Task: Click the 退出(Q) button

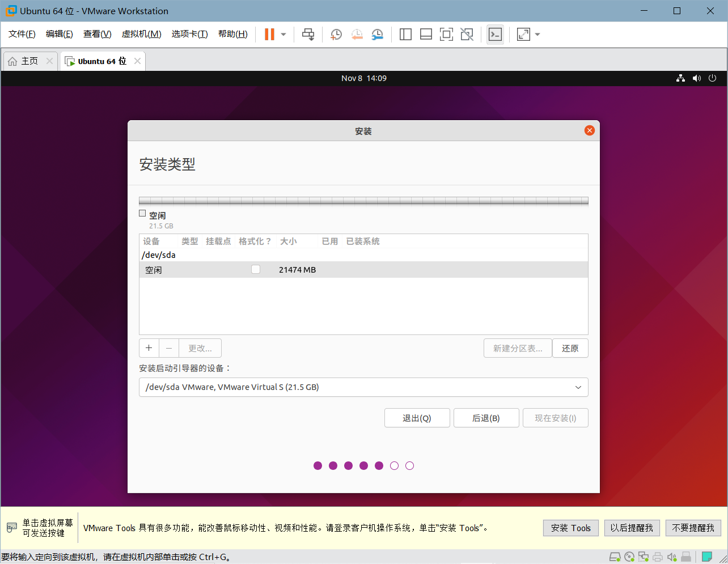Action: tap(417, 418)
